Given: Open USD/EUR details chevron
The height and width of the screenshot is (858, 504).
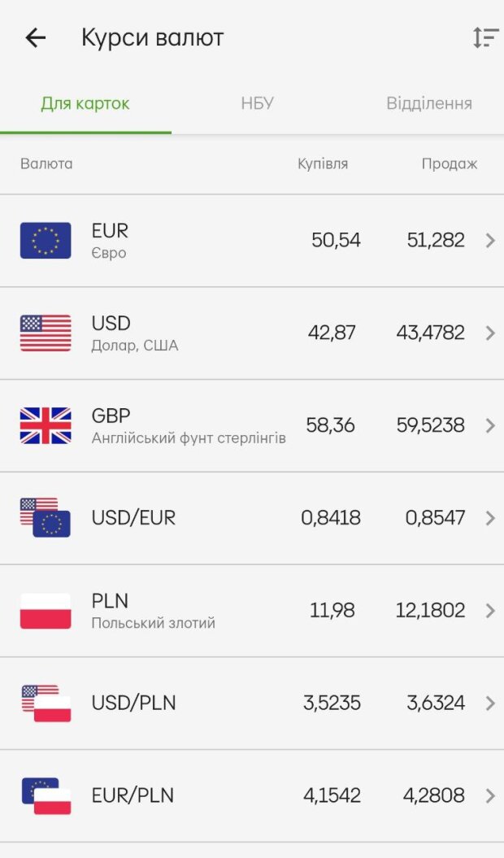Looking at the screenshot, I should click(490, 518).
